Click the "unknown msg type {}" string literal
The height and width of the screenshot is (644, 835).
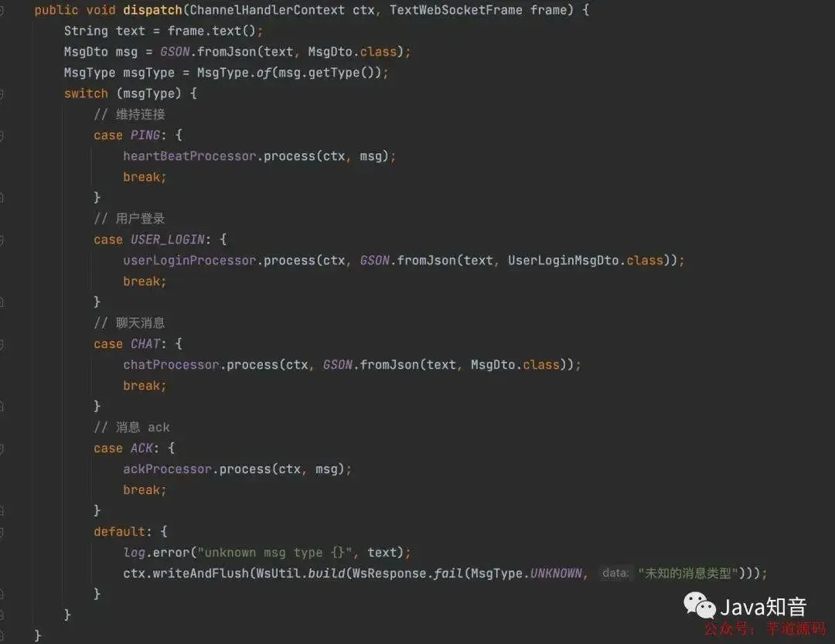(x=274, y=552)
